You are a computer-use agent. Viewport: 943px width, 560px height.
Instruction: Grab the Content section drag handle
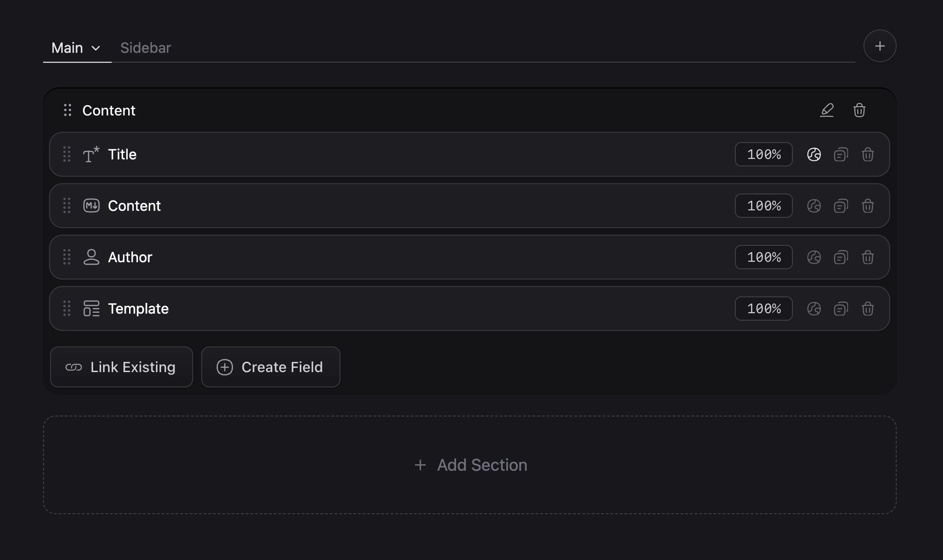click(x=67, y=110)
